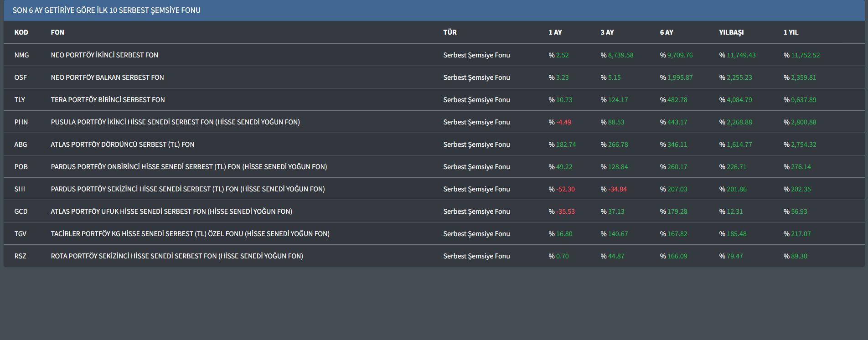Click ATLAS PORTFÖY DÖRDÜNCÜ SERBEST (TL) FON
The height and width of the screenshot is (340, 868).
click(x=122, y=144)
